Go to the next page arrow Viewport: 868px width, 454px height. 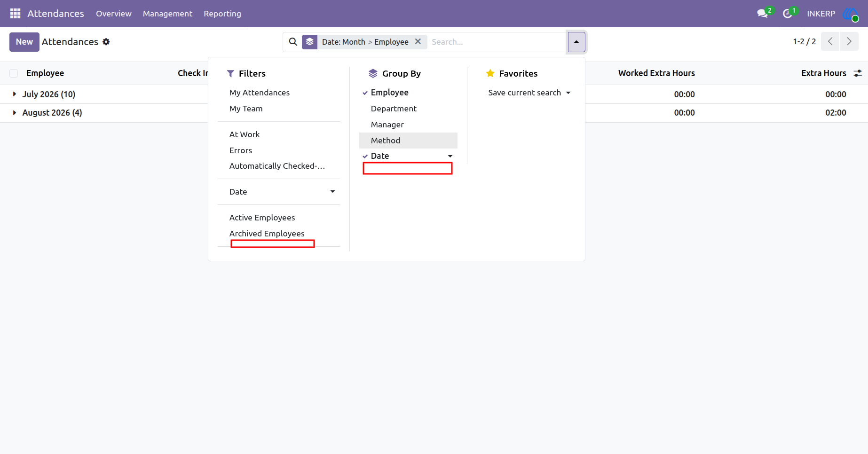849,41
